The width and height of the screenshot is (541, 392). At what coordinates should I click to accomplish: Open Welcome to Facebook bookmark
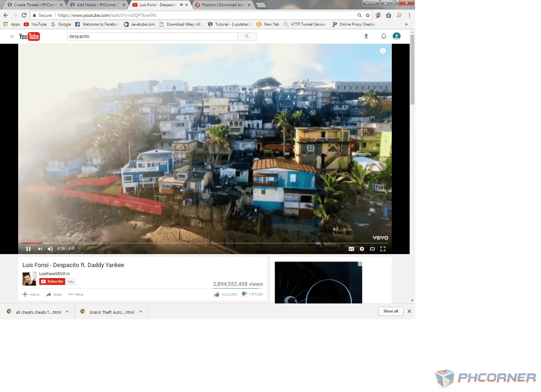[x=97, y=24]
